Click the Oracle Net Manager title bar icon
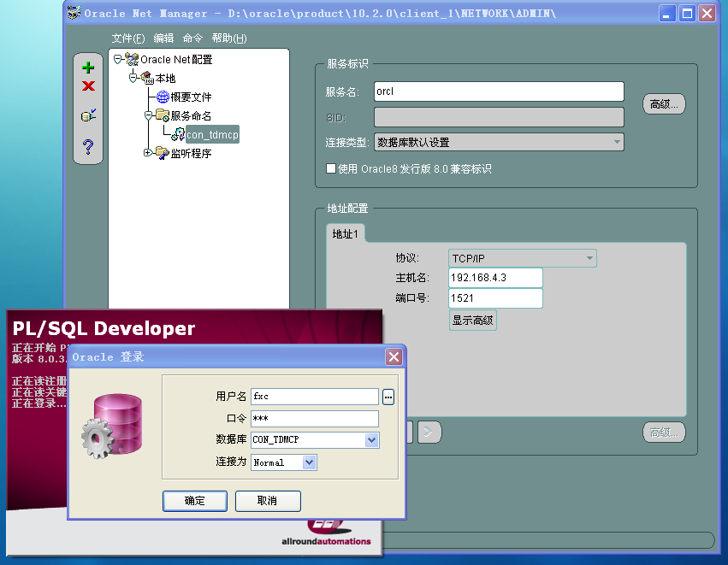Image resolution: width=728 pixels, height=565 pixels. pyautogui.click(x=74, y=13)
